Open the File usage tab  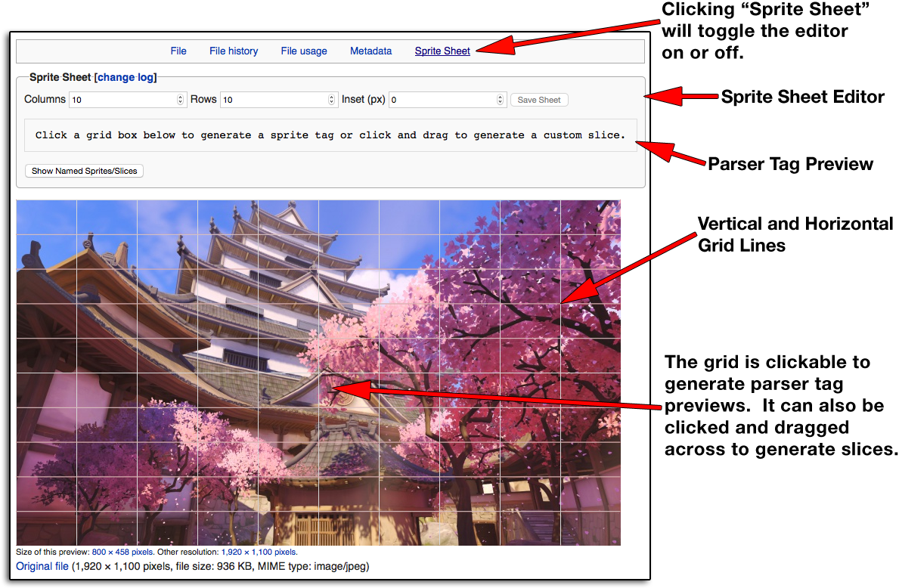click(x=304, y=51)
